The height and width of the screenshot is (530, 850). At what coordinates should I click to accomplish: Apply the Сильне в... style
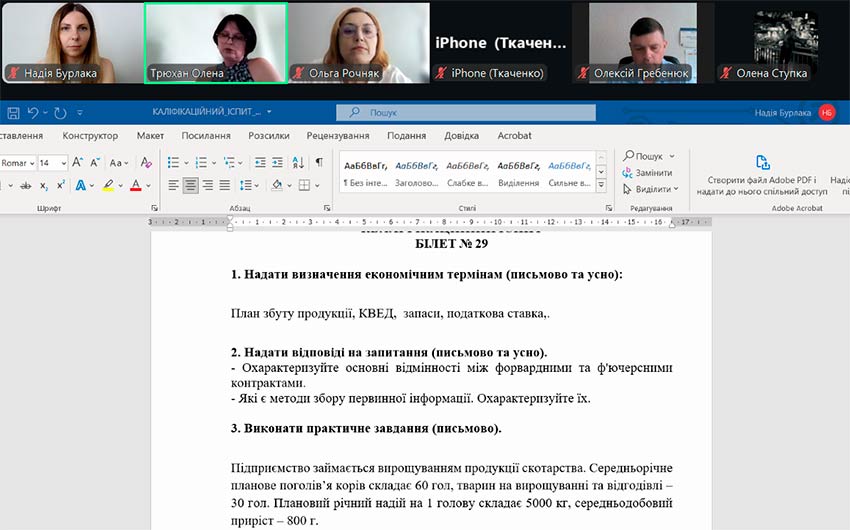point(569,173)
